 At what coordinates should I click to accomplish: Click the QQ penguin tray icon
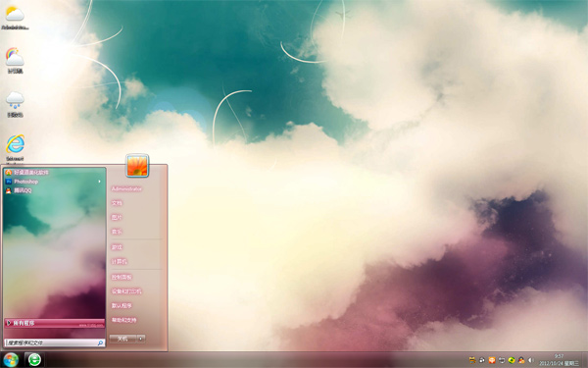click(x=521, y=360)
